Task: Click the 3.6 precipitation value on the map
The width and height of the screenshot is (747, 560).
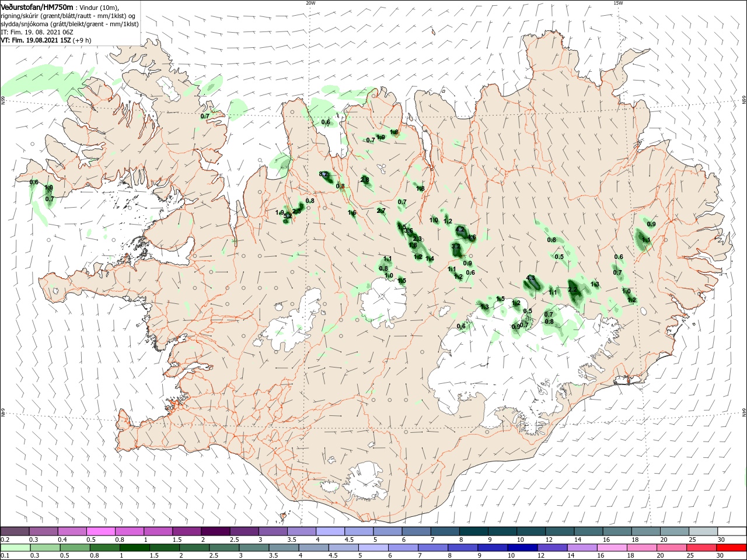Action: [409, 232]
